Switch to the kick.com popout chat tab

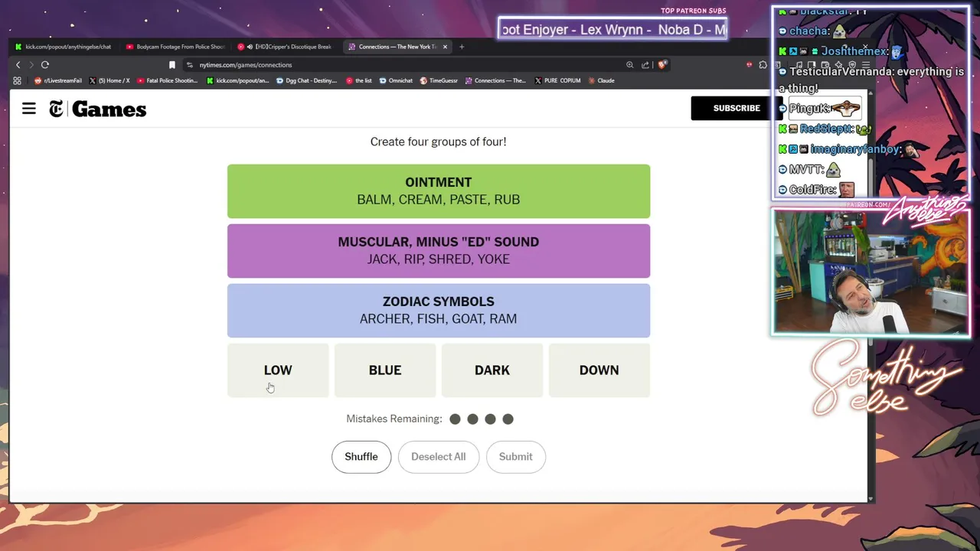64,47
